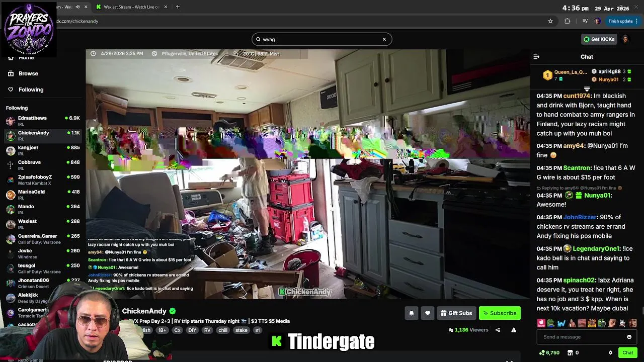Open ZpisafofoboyZ Mortal Kombat X channel
Image resolution: width=644 pixels, height=362 pixels.
coord(43,179)
